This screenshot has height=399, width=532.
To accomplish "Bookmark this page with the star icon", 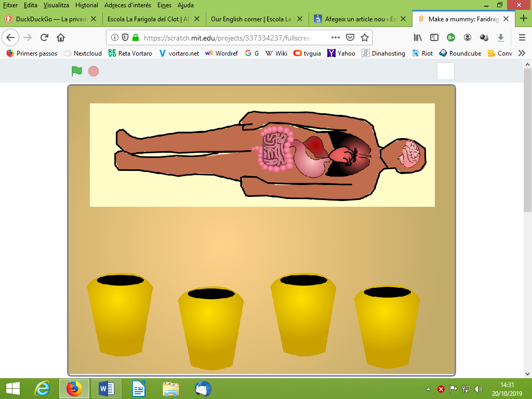I will (365, 37).
